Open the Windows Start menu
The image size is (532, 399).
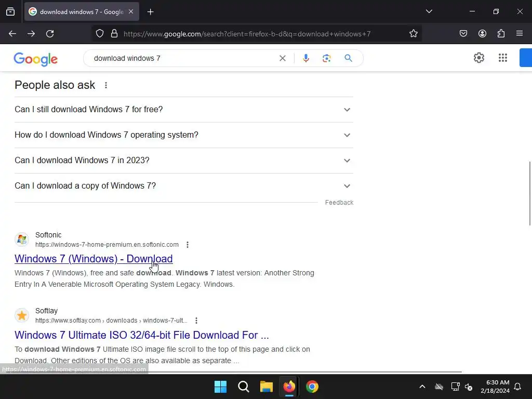[x=220, y=387]
